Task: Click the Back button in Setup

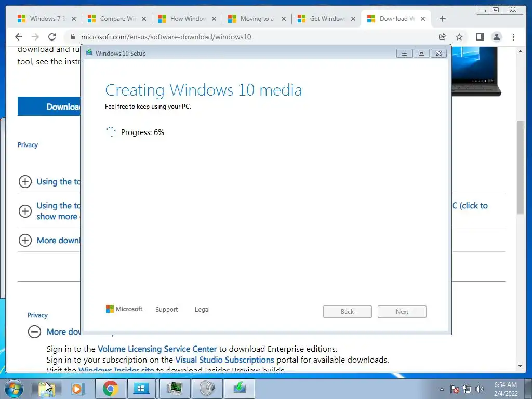Action: (x=348, y=312)
